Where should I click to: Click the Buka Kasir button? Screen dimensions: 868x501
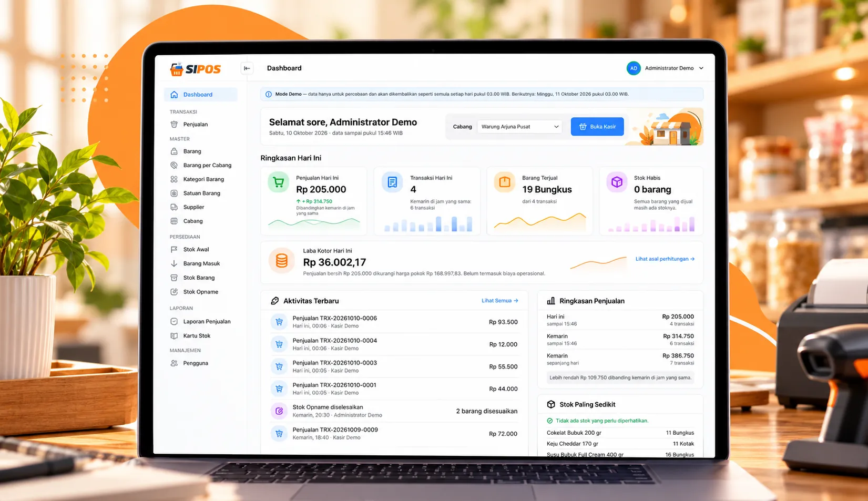(x=597, y=127)
